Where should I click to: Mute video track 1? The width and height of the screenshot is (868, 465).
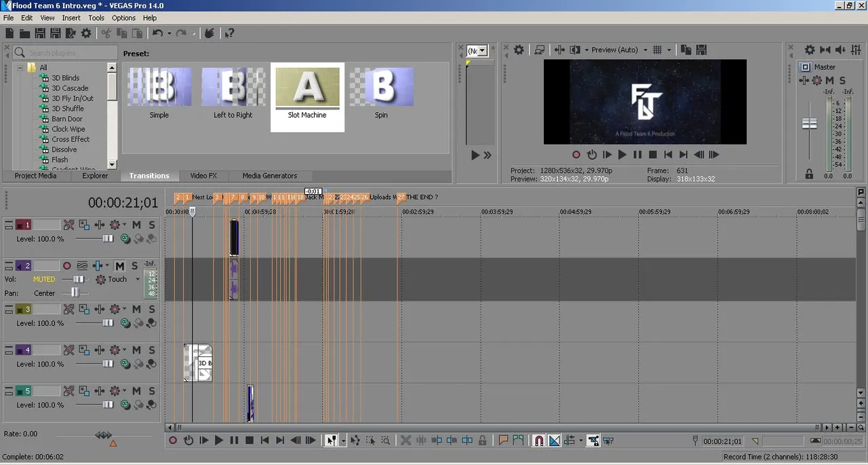coord(137,225)
